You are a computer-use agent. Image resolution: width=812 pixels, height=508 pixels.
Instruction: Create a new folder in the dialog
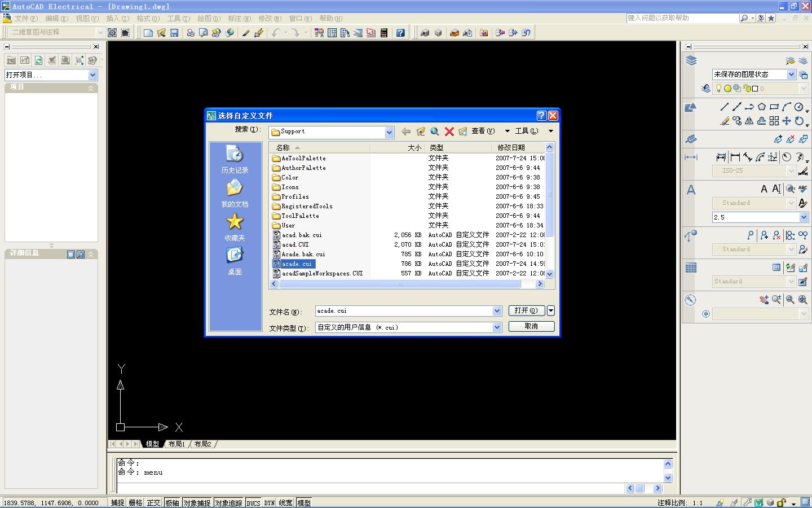(463, 132)
